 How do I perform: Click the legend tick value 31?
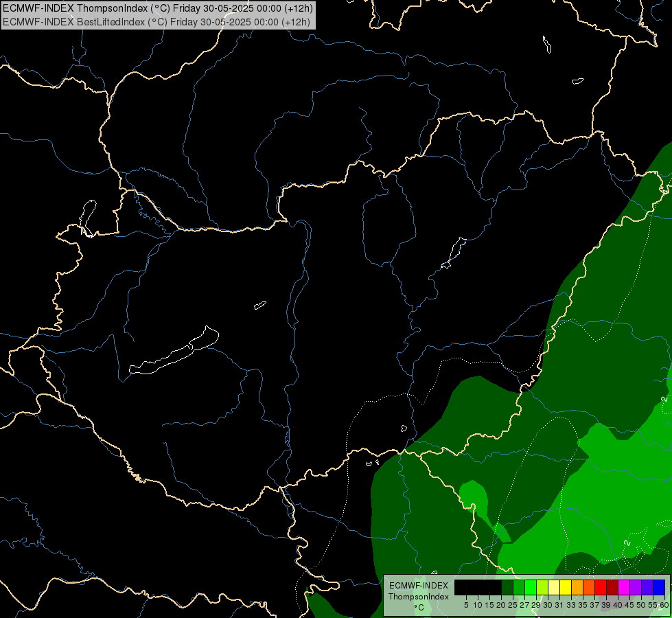559,605
